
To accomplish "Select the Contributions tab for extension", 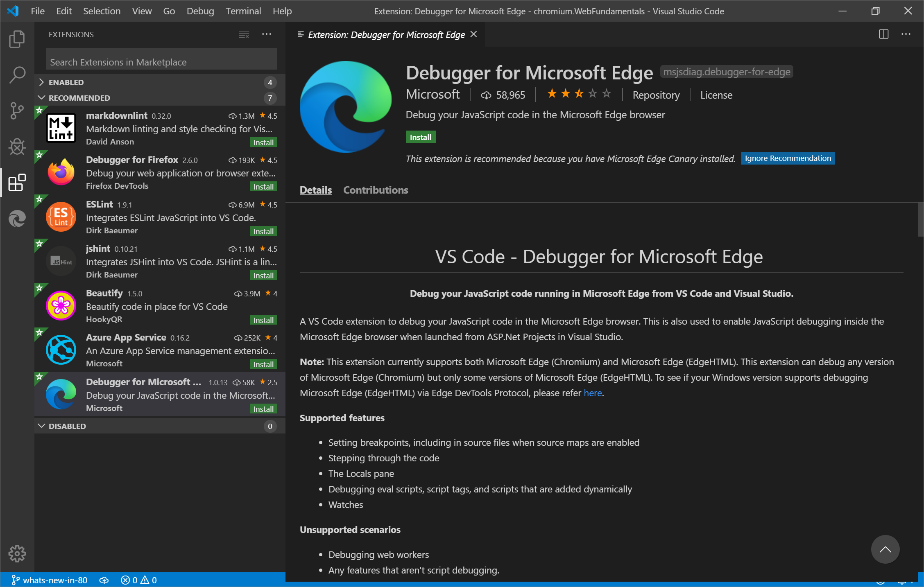I will (375, 189).
